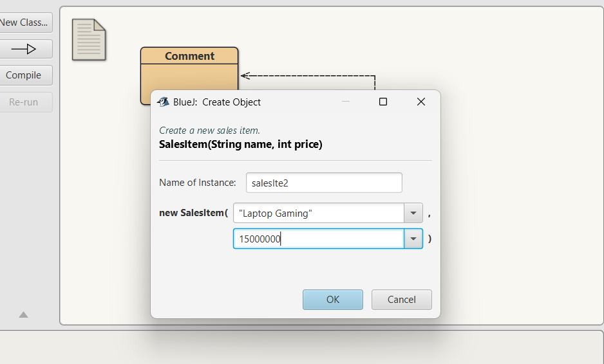Click the BlueJ bird icon in dialog title
Image resolution: width=604 pixels, height=364 pixels.
click(163, 102)
